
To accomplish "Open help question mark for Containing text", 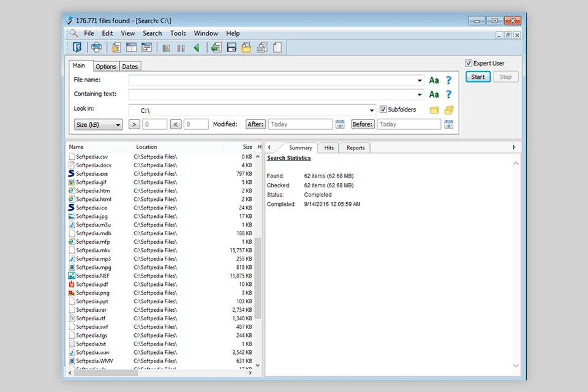I will pos(448,94).
